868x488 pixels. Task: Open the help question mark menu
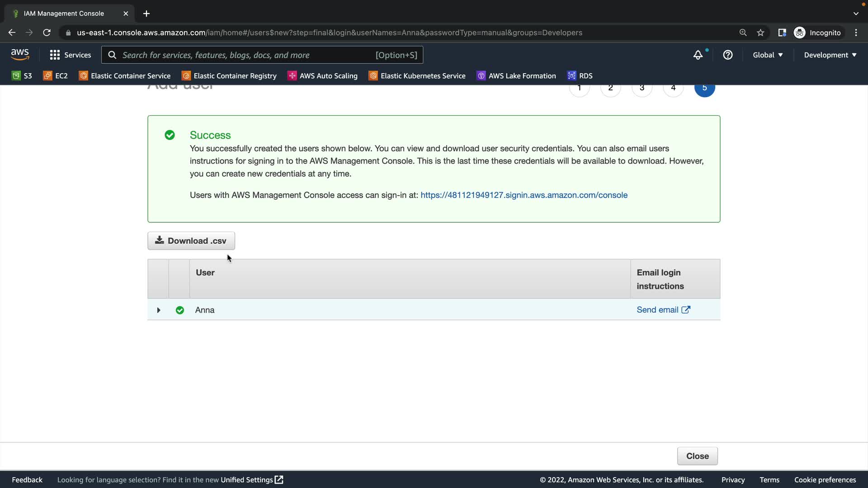click(x=727, y=55)
